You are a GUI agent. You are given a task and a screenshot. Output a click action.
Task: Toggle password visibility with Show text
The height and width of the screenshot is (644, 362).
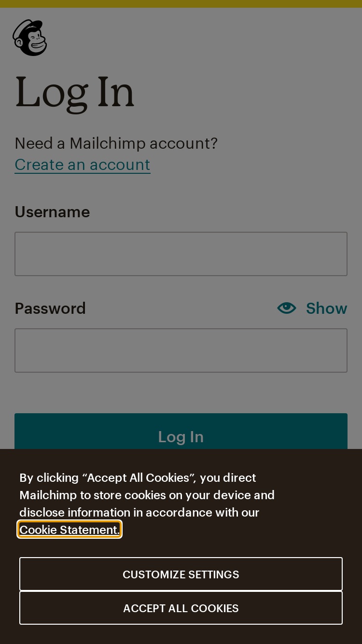coord(326,308)
